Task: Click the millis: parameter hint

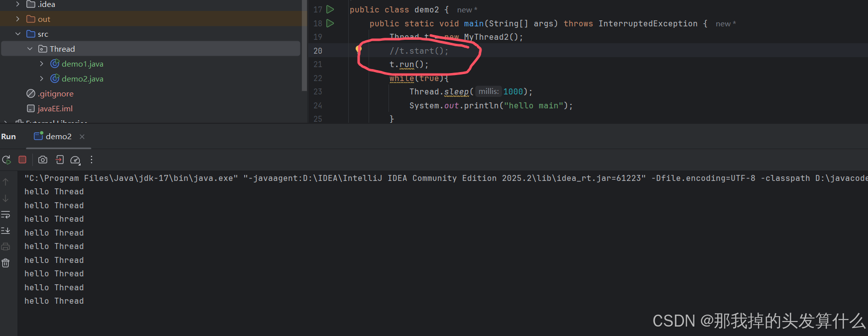Action: pyautogui.click(x=488, y=91)
